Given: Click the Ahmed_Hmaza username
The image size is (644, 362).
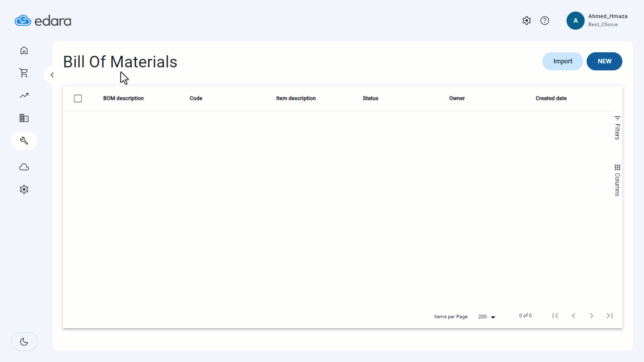Looking at the screenshot, I should (x=608, y=16).
